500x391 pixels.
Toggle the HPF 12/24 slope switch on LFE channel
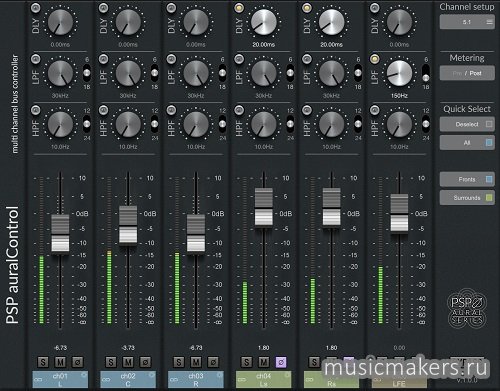click(426, 124)
